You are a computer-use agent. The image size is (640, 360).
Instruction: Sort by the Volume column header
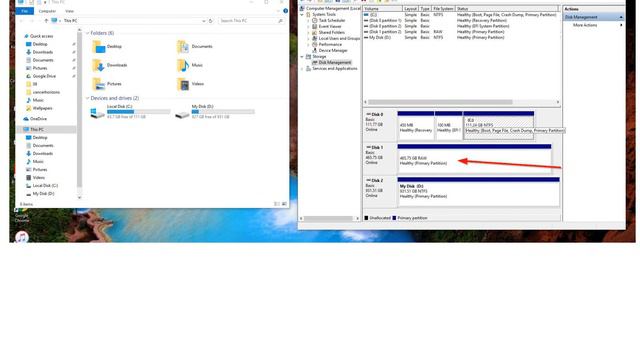point(382,9)
